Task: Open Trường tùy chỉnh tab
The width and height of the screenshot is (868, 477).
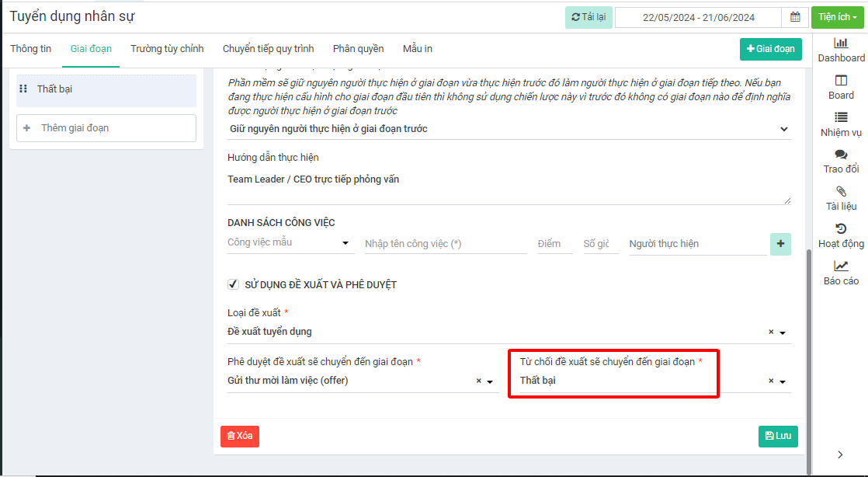Action: tap(167, 49)
